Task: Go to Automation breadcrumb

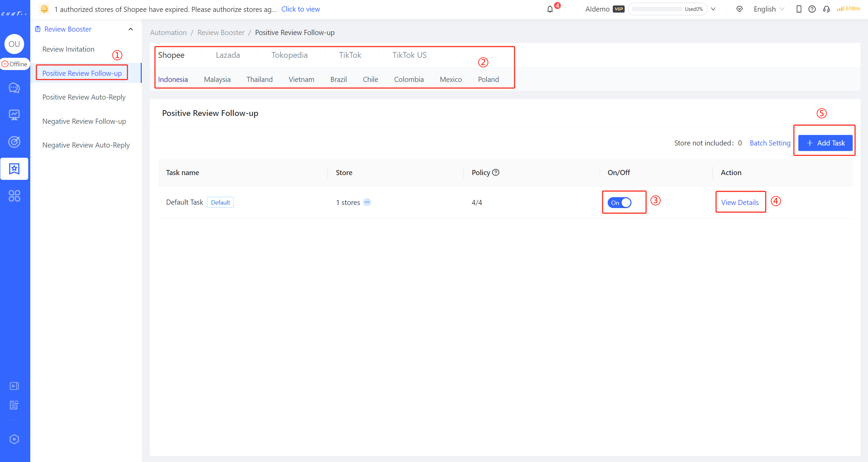Action: point(168,33)
